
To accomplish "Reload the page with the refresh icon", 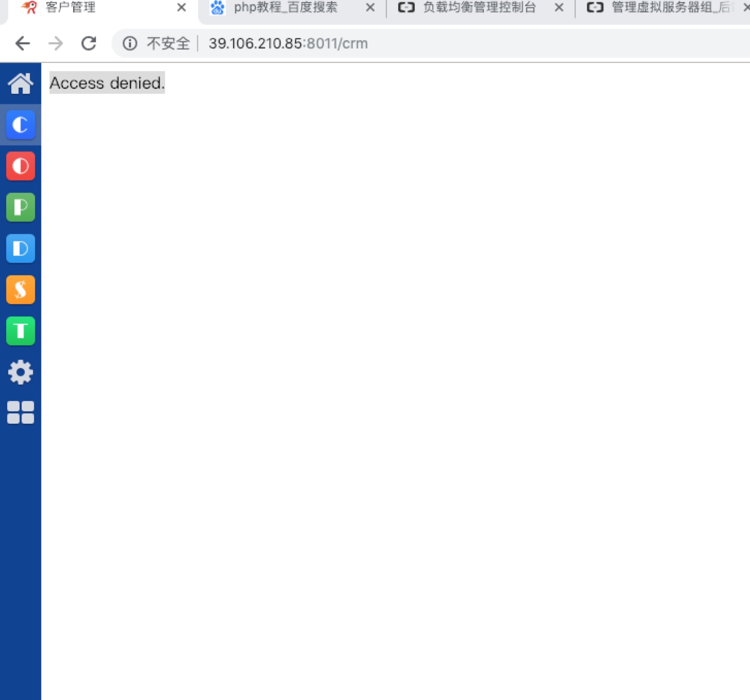I will tap(89, 43).
